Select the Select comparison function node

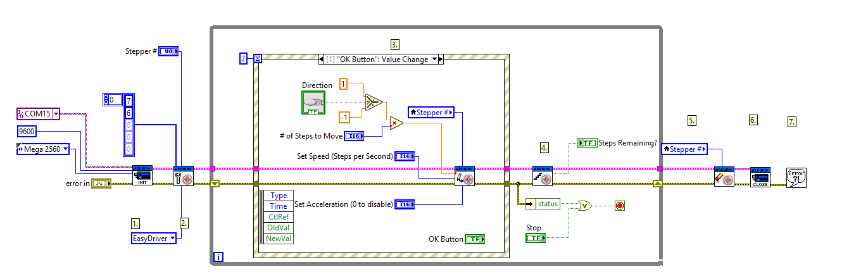click(x=374, y=101)
